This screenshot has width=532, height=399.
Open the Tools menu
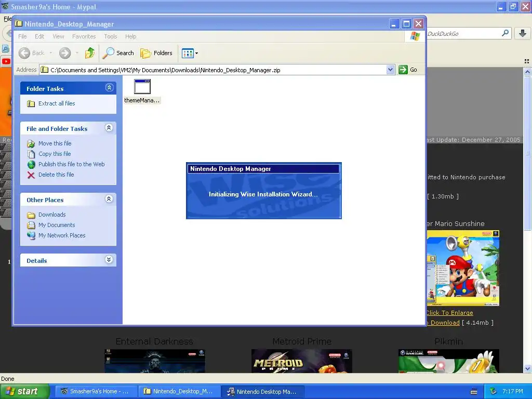[111, 36]
